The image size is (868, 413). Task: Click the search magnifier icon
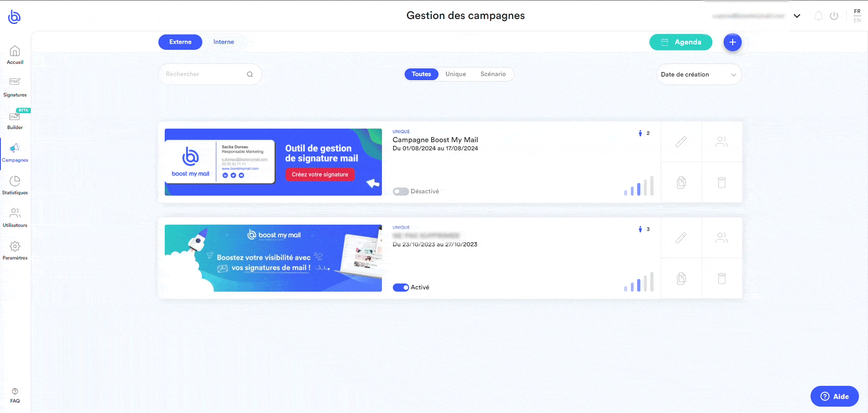pos(250,74)
